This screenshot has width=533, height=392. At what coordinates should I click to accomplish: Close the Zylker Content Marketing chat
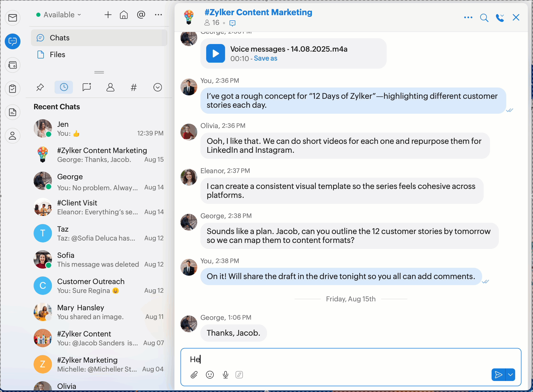click(516, 18)
